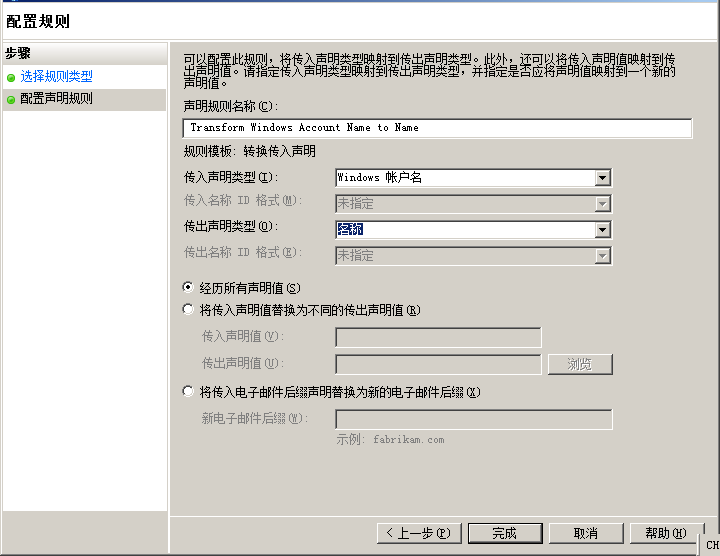Screen dimensions: 720x556
Task: Select 将传入电子邮件后缀声明替换 radio option
Action: pos(188,391)
